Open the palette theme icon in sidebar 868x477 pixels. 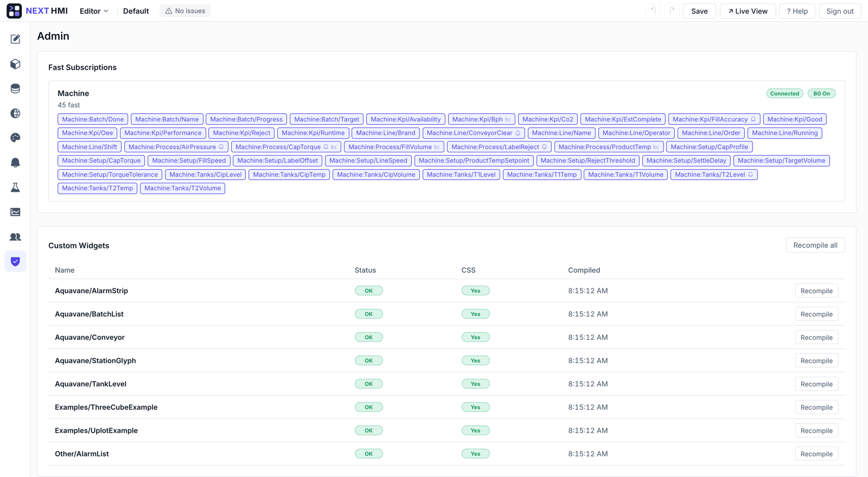(15, 138)
